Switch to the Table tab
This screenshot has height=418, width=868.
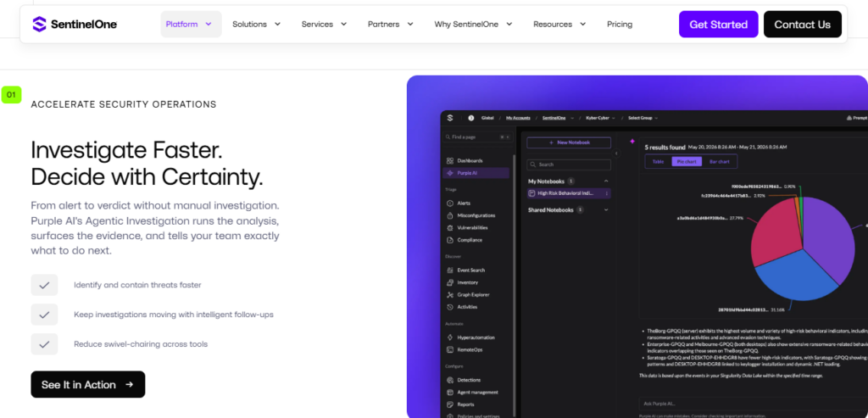pyautogui.click(x=658, y=162)
